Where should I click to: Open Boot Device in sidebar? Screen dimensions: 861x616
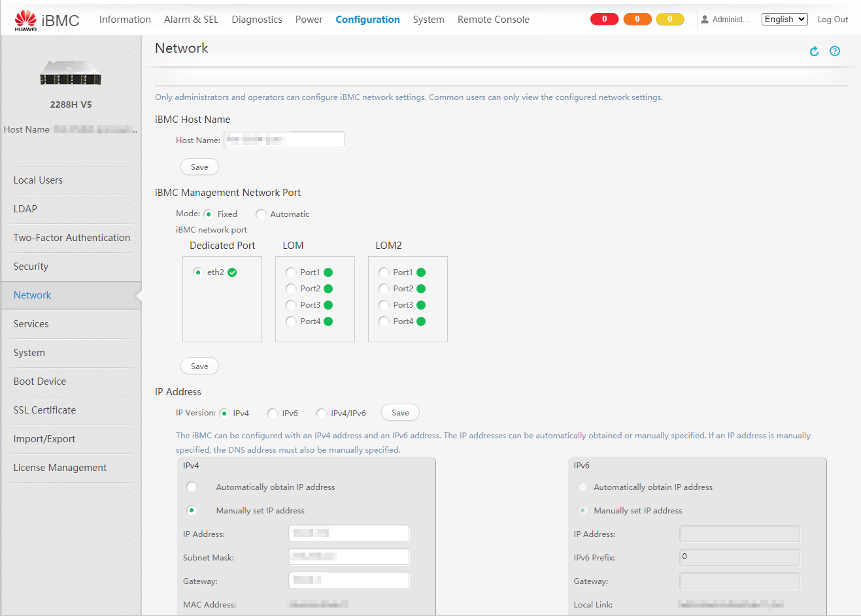(71, 381)
